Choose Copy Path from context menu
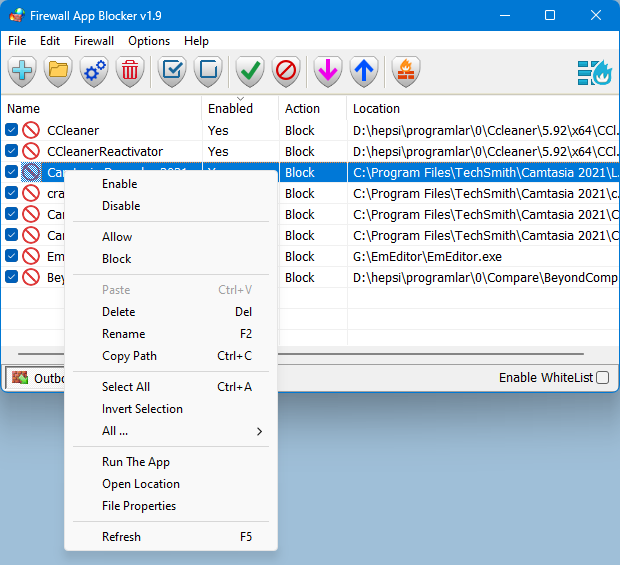The width and height of the screenshot is (620, 565). click(x=129, y=356)
